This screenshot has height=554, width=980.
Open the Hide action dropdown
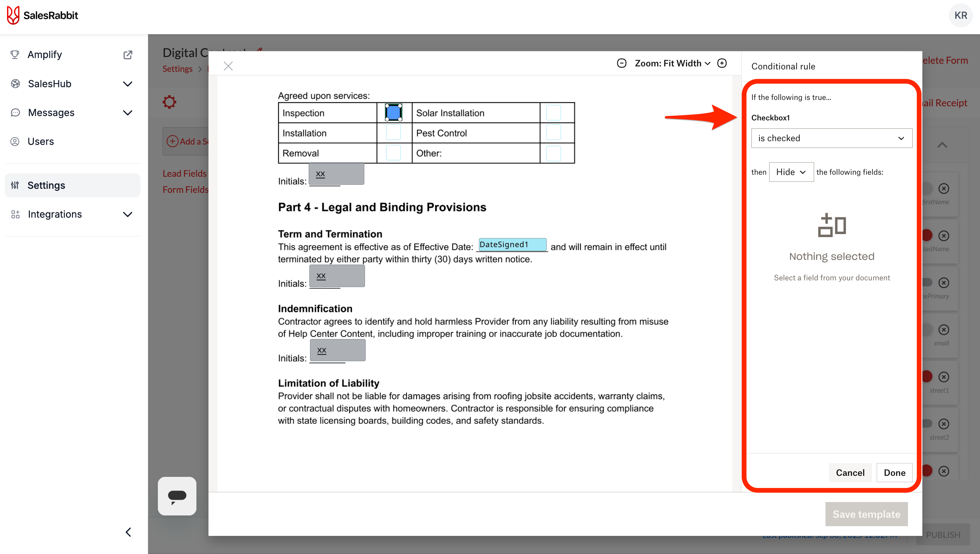[791, 172]
